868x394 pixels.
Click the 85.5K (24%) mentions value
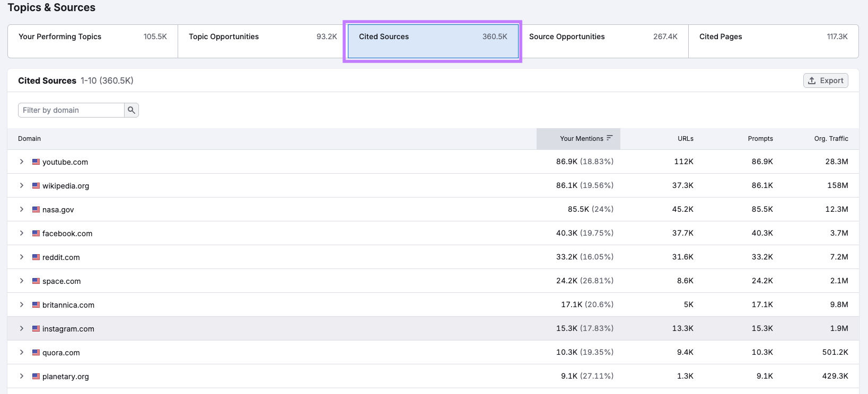[x=591, y=209]
